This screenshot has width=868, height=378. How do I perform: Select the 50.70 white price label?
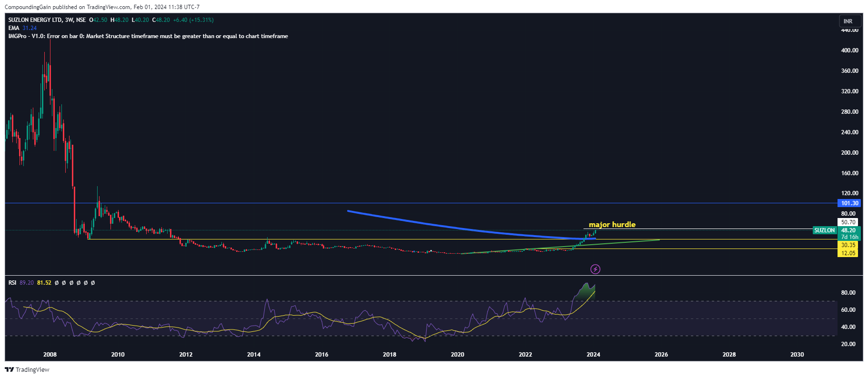pos(848,222)
